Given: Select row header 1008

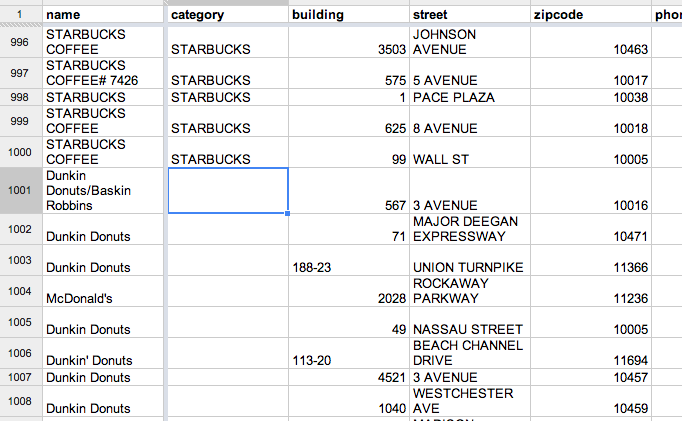Looking at the screenshot, I should tap(21, 401).
